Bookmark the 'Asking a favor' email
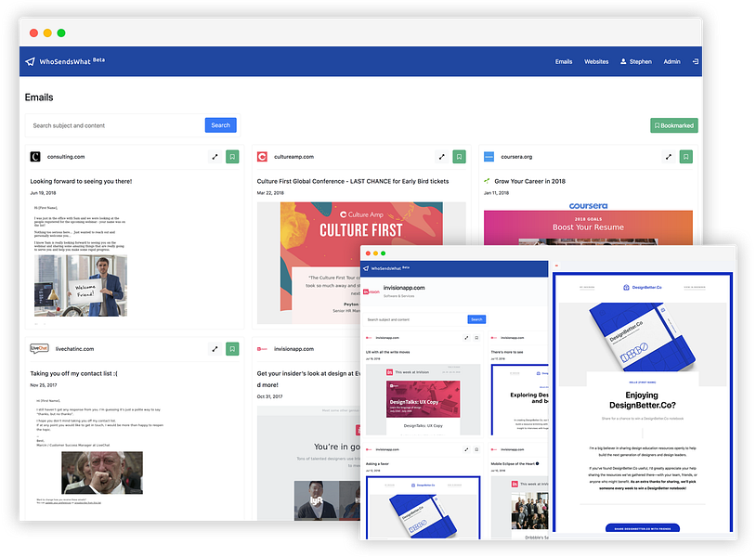Viewport: 756px width, 557px height. (x=476, y=449)
